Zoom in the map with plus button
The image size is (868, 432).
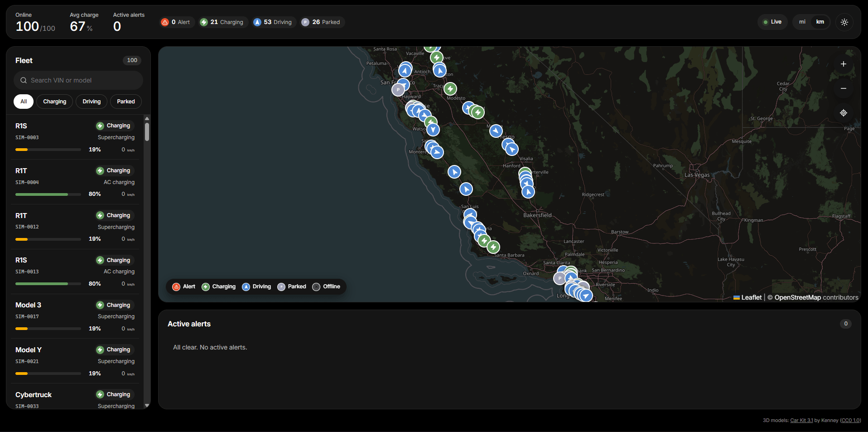[844, 64]
